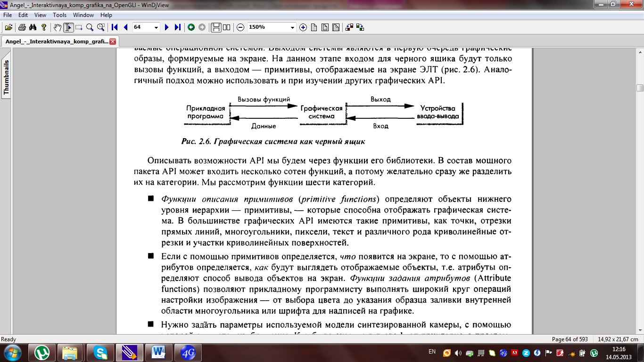
Task: Click the Adobe tray icon
Action: [515, 353]
